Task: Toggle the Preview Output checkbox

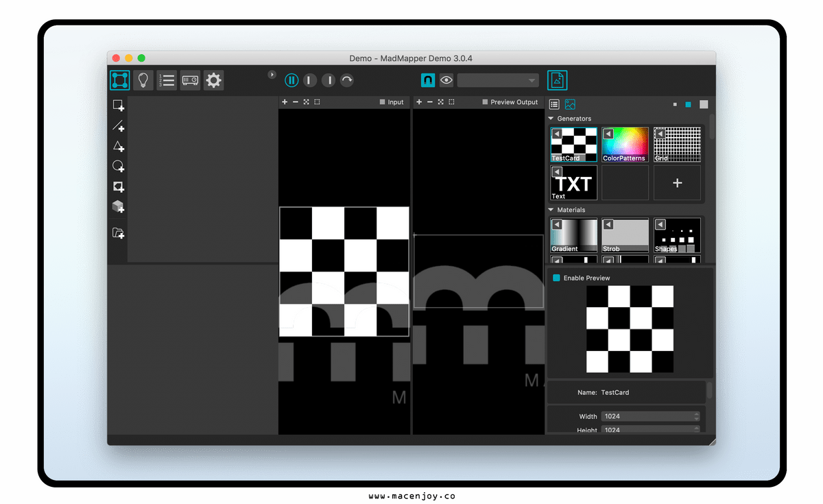Action: [485, 102]
